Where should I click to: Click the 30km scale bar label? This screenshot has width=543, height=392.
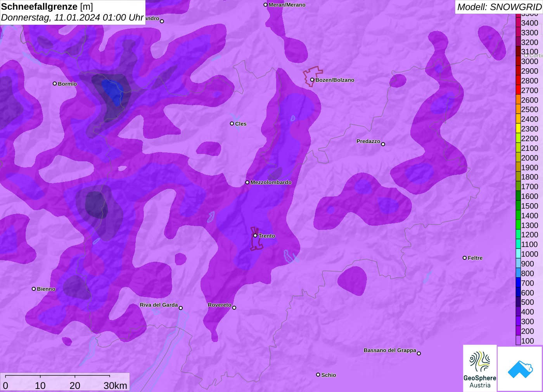(115, 385)
